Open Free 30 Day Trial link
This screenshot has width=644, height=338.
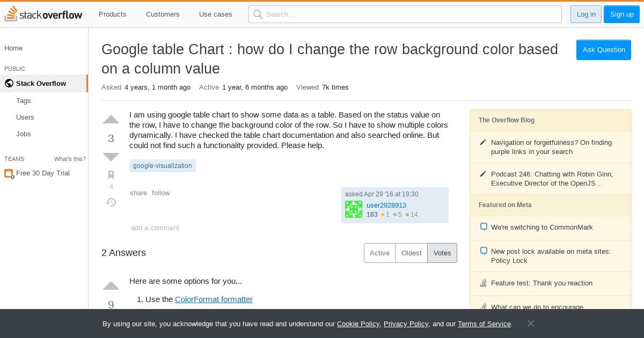pos(43,173)
